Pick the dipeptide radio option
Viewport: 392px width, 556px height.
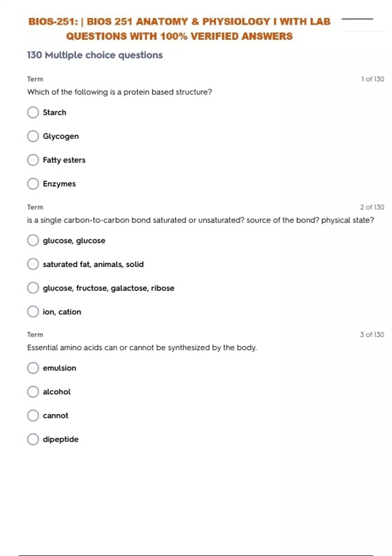tap(33, 439)
